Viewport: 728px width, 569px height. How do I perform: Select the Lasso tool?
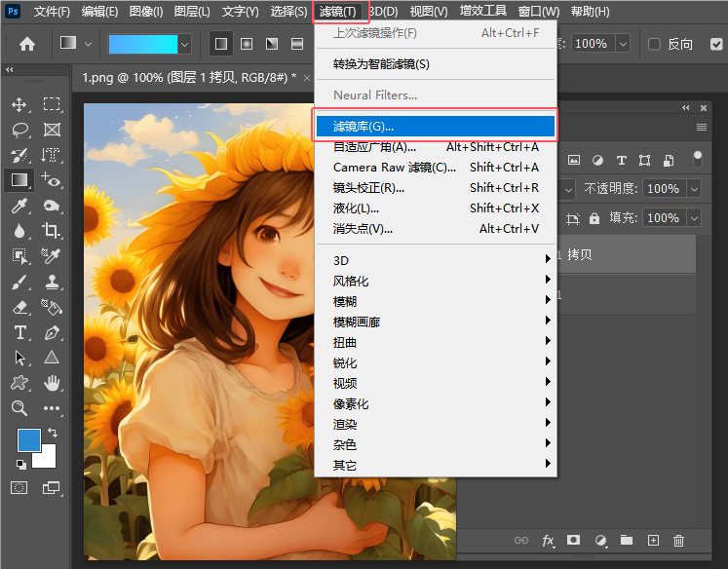(x=19, y=130)
